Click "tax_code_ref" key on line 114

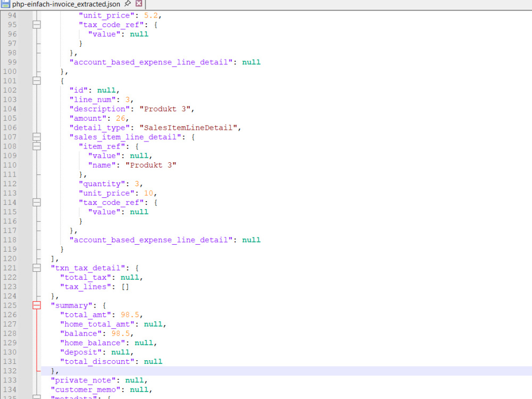point(111,203)
